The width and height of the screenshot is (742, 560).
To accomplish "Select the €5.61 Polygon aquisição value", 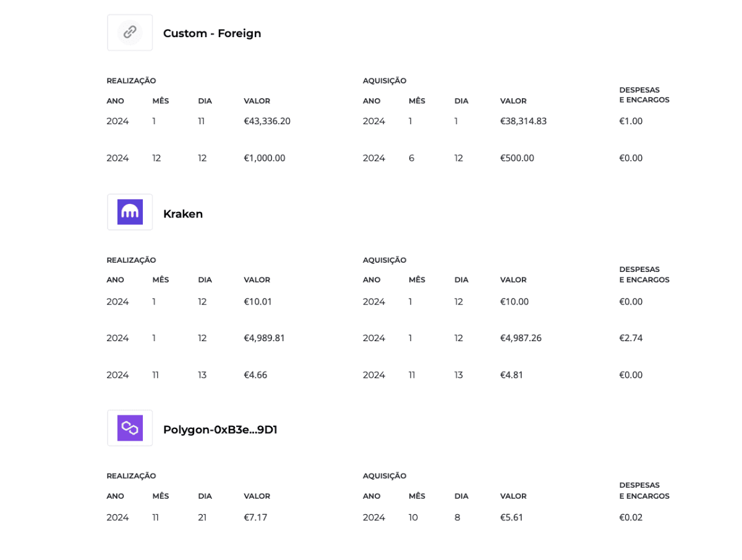I will click(511, 517).
